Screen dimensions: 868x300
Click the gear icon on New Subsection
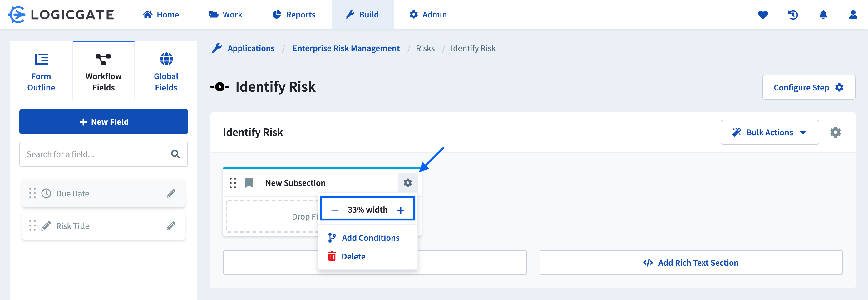click(x=408, y=183)
